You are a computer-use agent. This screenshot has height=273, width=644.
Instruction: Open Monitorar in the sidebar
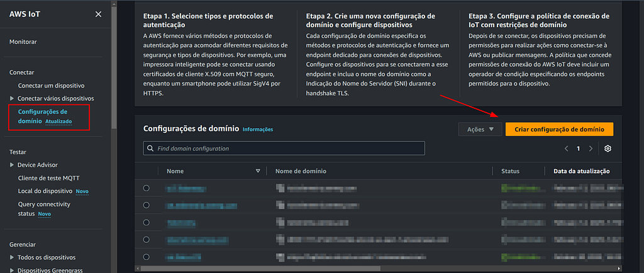[23, 42]
